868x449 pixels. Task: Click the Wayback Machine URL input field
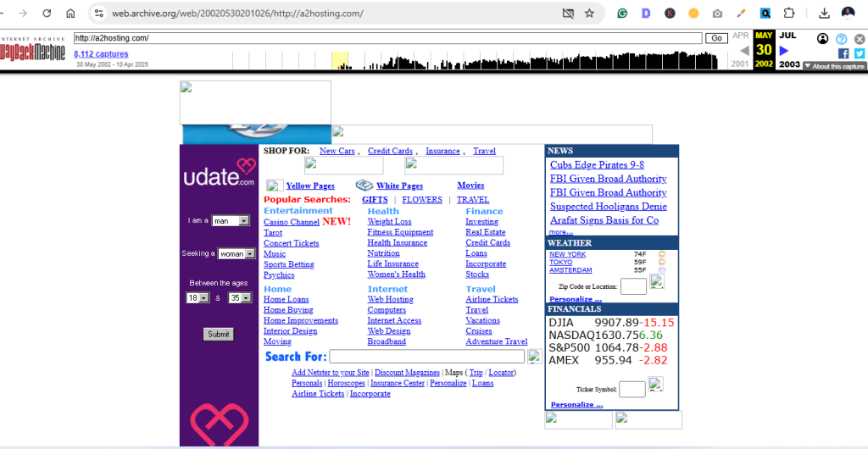tap(388, 38)
